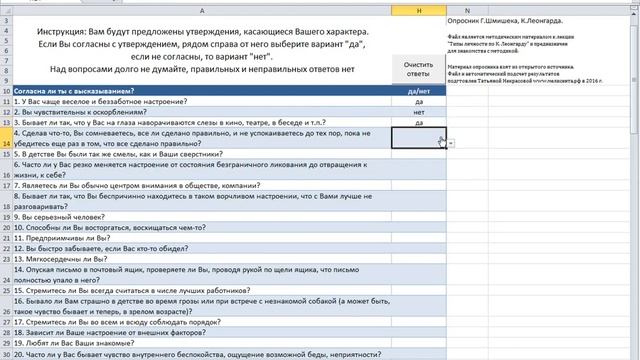The image size is (640, 360).
Task: Select column A header
Action: pos(202,11)
